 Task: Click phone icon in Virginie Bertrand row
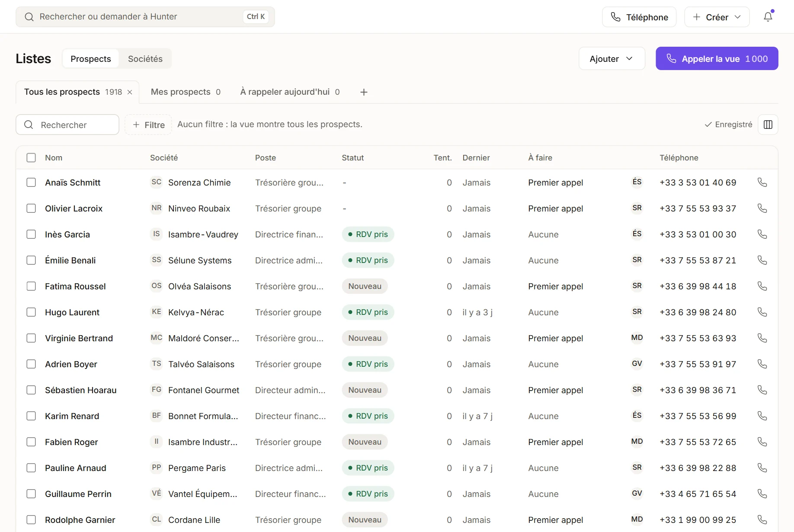coord(762,338)
